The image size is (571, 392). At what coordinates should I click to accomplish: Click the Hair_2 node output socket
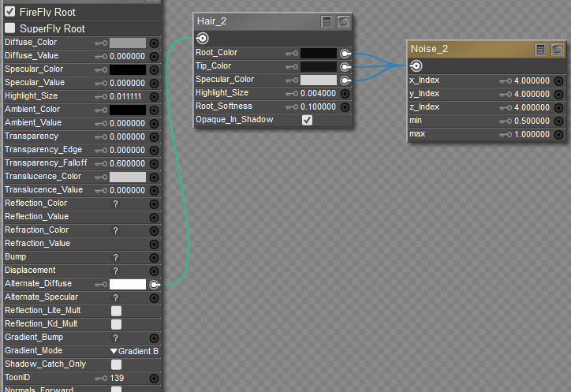coord(203,39)
